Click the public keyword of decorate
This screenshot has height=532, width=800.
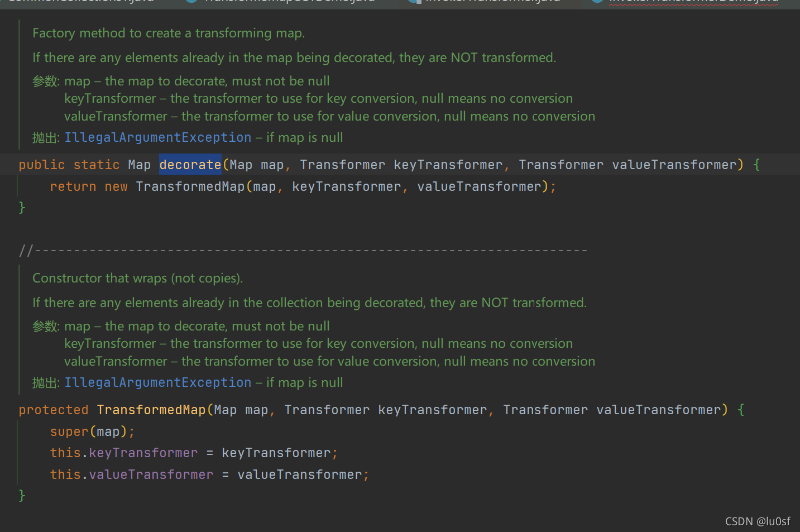42,165
